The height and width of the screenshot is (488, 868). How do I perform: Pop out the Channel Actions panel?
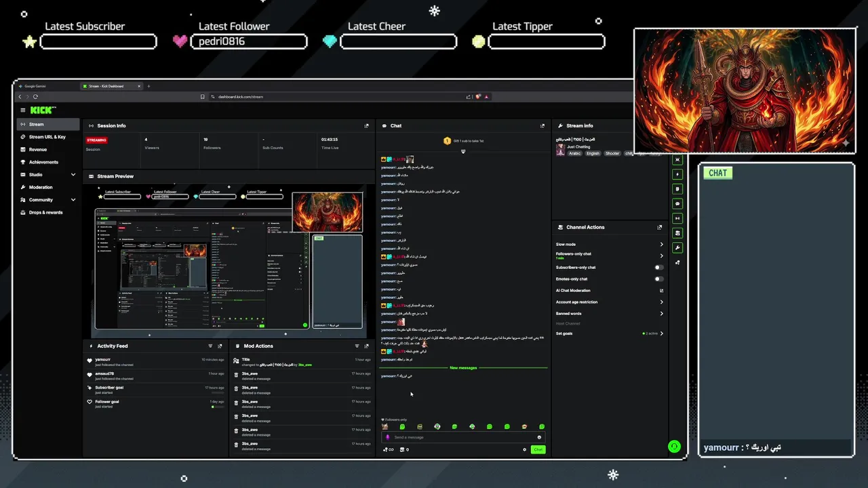[x=659, y=227]
